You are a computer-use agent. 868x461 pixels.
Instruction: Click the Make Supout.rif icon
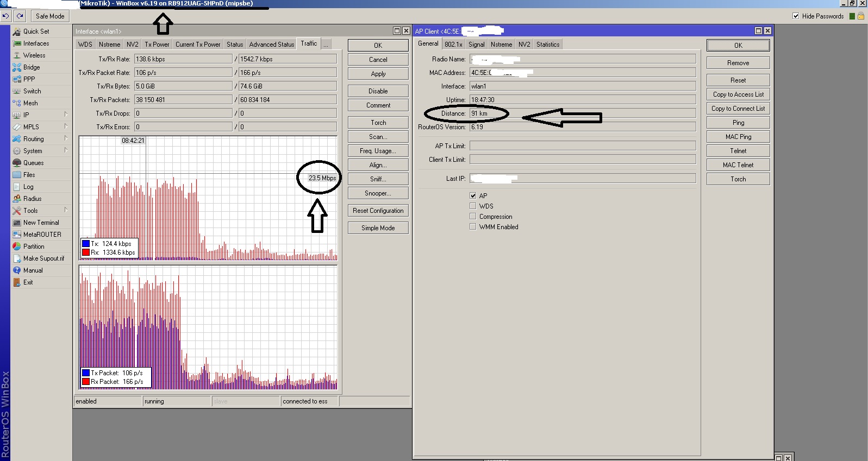click(17, 258)
